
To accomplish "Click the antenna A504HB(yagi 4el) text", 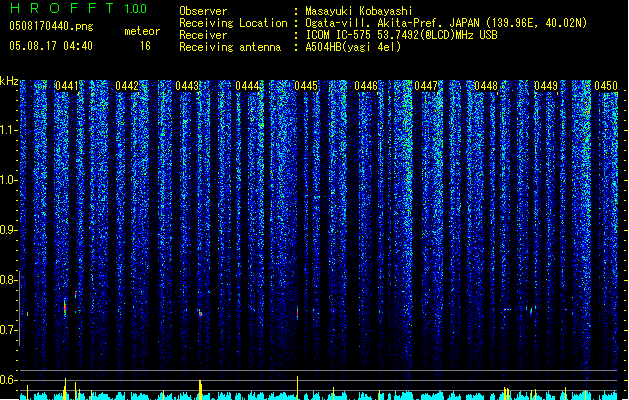I will pyautogui.click(x=353, y=47).
